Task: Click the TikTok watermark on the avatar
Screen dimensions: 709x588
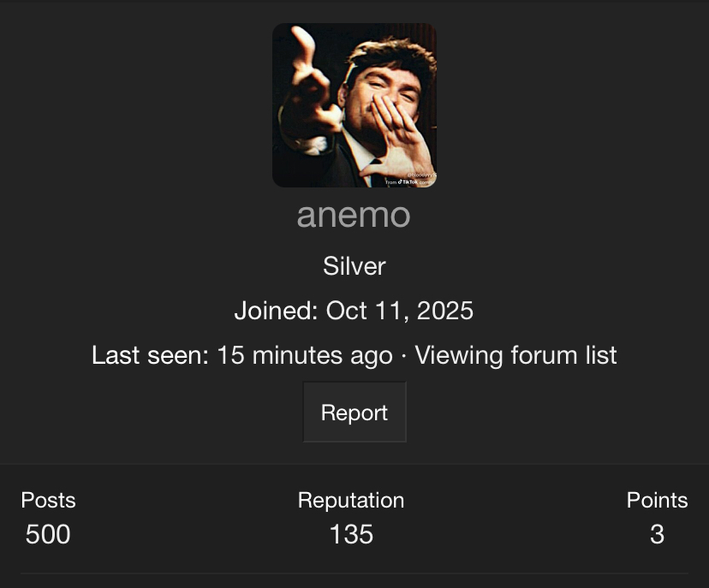Action: [x=409, y=181]
